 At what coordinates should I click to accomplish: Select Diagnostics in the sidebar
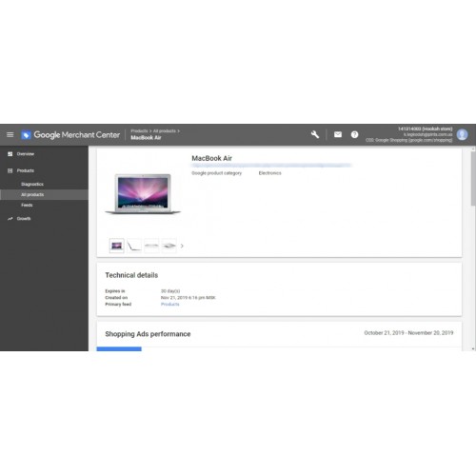pos(32,184)
